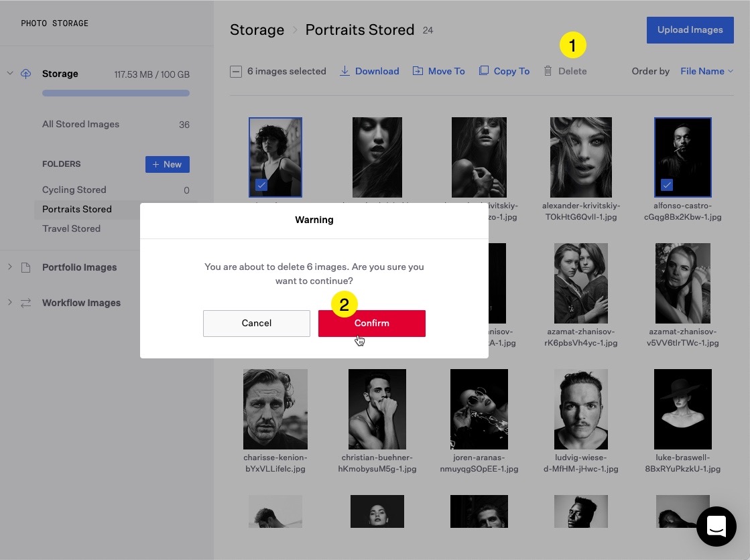Deselect all six selected images checkbox

(x=236, y=72)
